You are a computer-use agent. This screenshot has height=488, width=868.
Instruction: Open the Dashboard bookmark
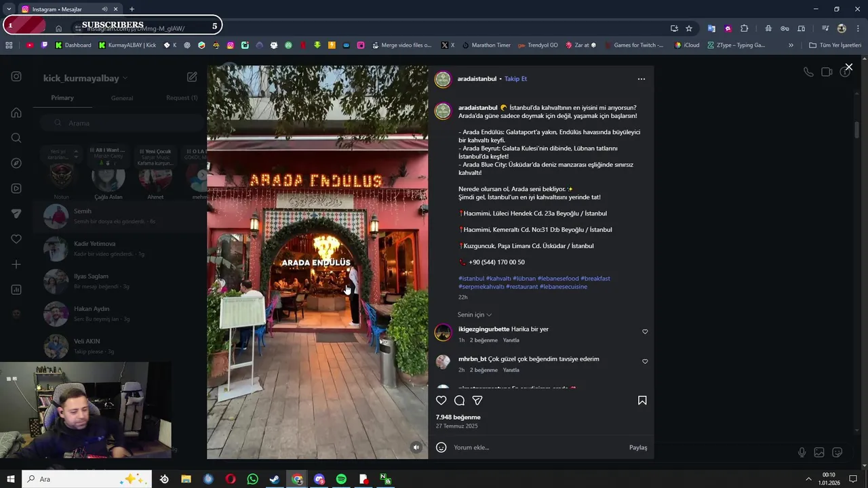[x=73, y=45]
